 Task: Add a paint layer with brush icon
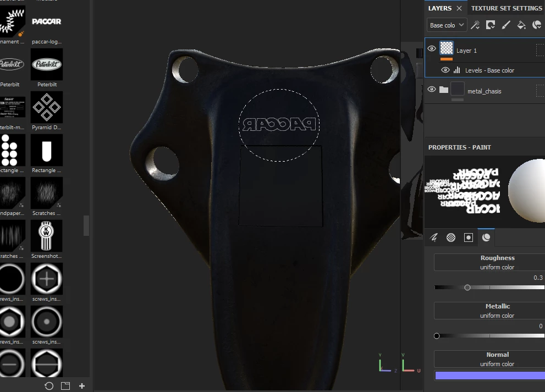[x=506, y=25]
